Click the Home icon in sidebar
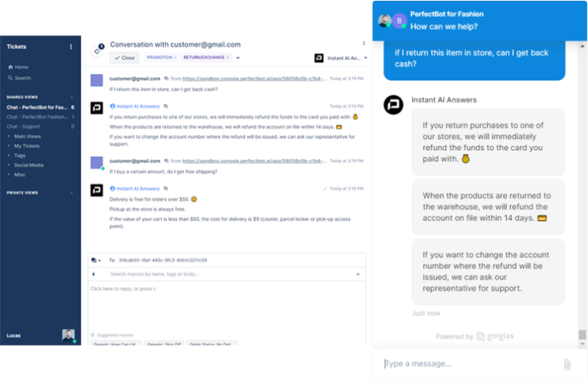The image size is (588, 381). coord(11,67)
